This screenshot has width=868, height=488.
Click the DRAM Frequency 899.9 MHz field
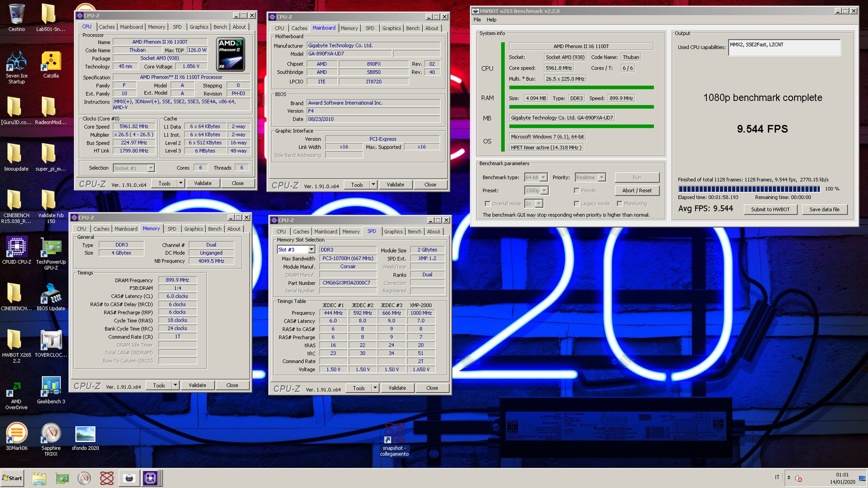click(x=177, y=280)
